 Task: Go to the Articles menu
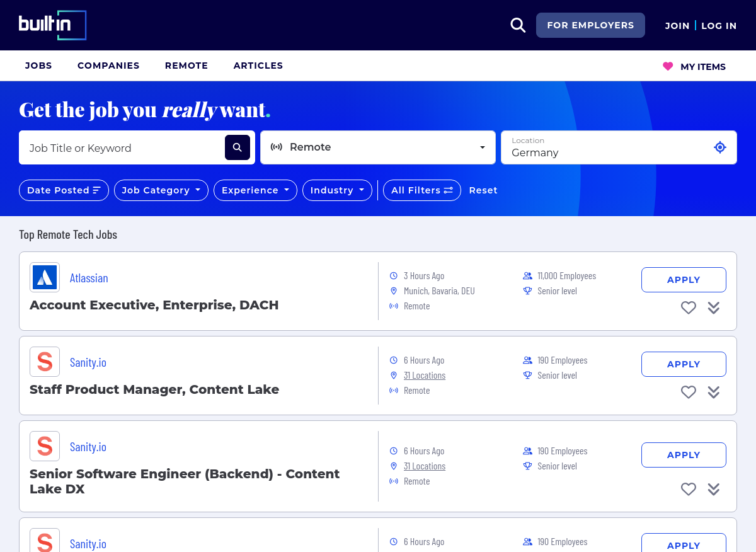(x=258, y=66)
